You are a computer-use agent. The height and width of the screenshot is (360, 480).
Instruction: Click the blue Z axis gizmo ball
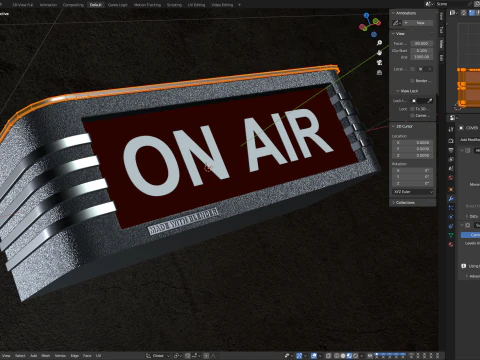367,15
